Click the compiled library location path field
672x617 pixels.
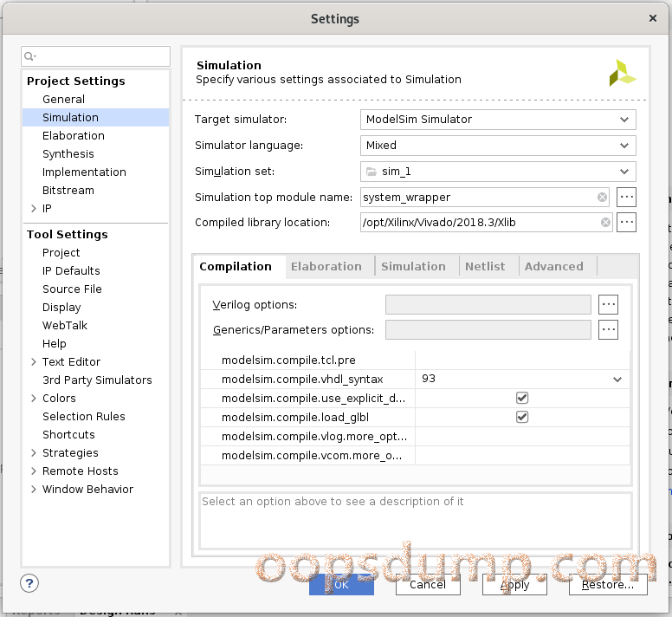(486, 223)
